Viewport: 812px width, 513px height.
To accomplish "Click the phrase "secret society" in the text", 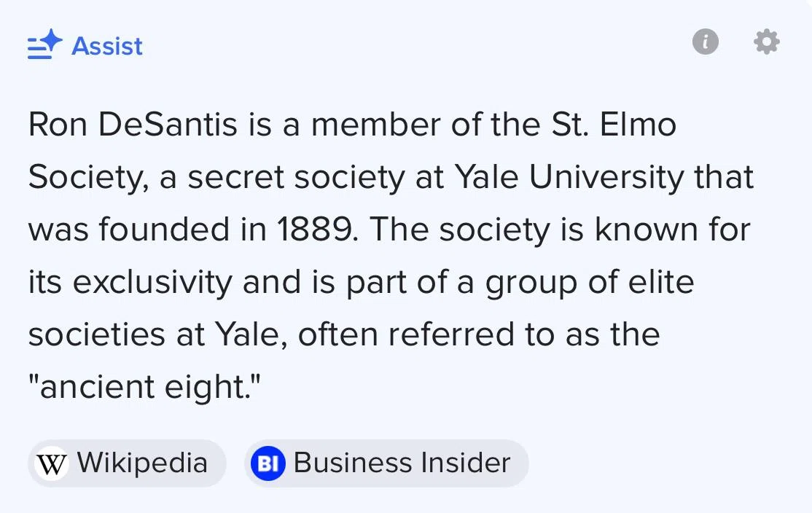I will (296, 178).
